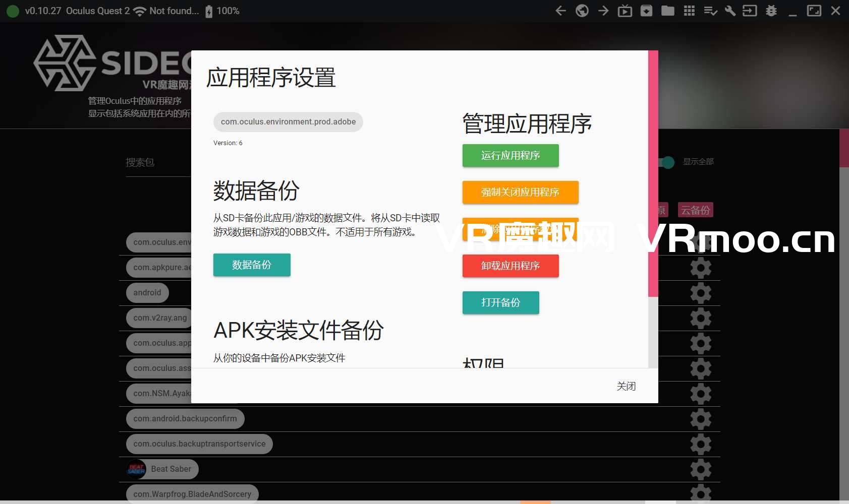Open the TV streaming icon

click(x=625, y=11)
